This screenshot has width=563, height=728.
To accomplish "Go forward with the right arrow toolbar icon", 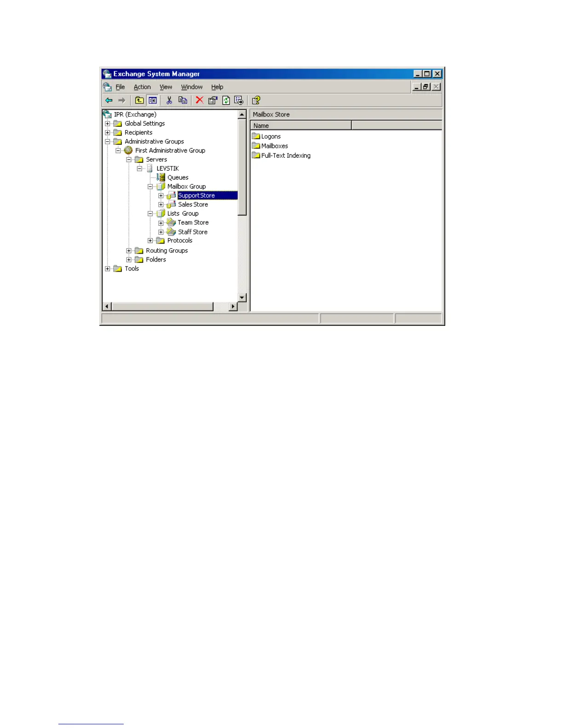I will point(122,100).
